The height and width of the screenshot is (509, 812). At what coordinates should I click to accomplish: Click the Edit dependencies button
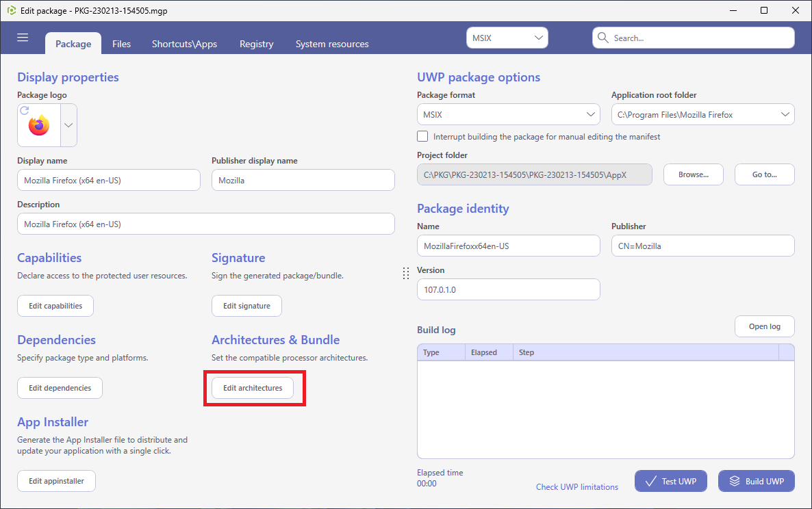[x=60, y=388]
